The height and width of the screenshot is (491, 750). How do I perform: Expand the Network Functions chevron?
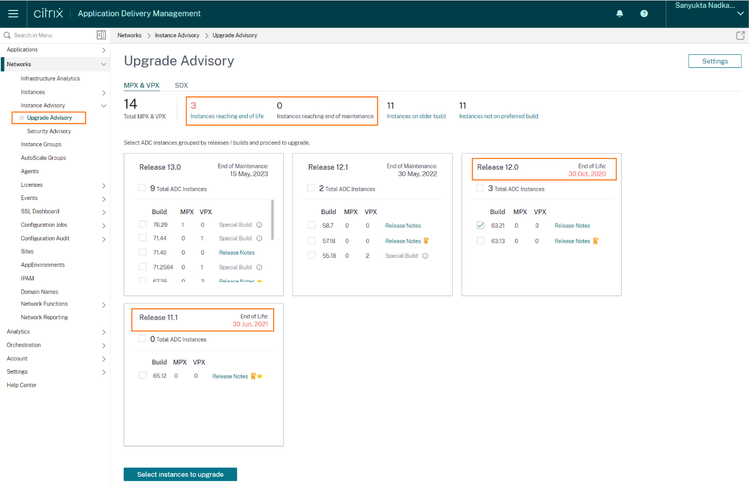click(104, 305)
